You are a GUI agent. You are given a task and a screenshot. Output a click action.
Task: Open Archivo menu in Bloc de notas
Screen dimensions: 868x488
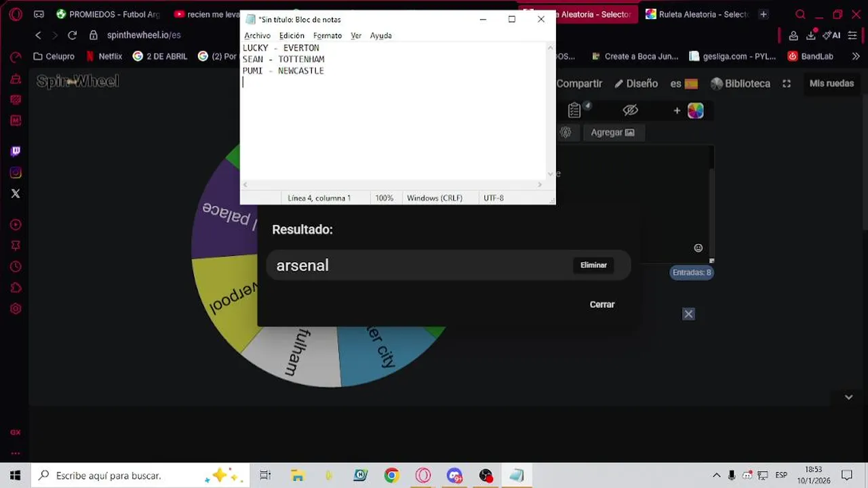click(257, 35)
